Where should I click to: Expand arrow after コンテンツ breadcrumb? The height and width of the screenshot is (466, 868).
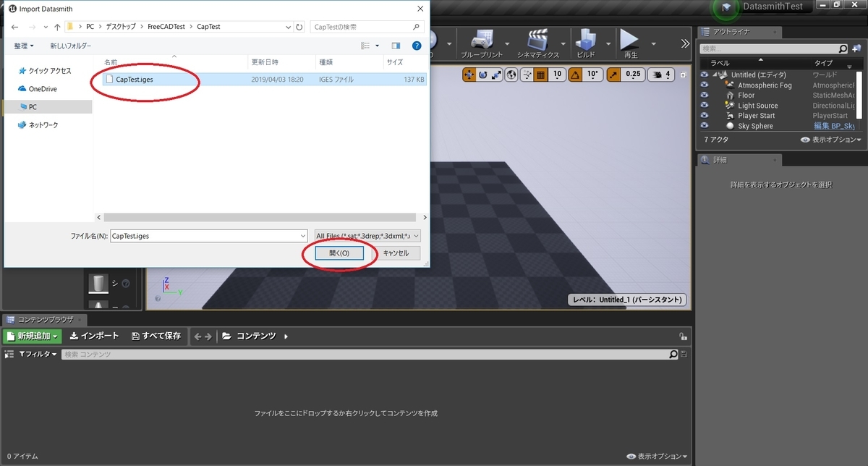286,336
